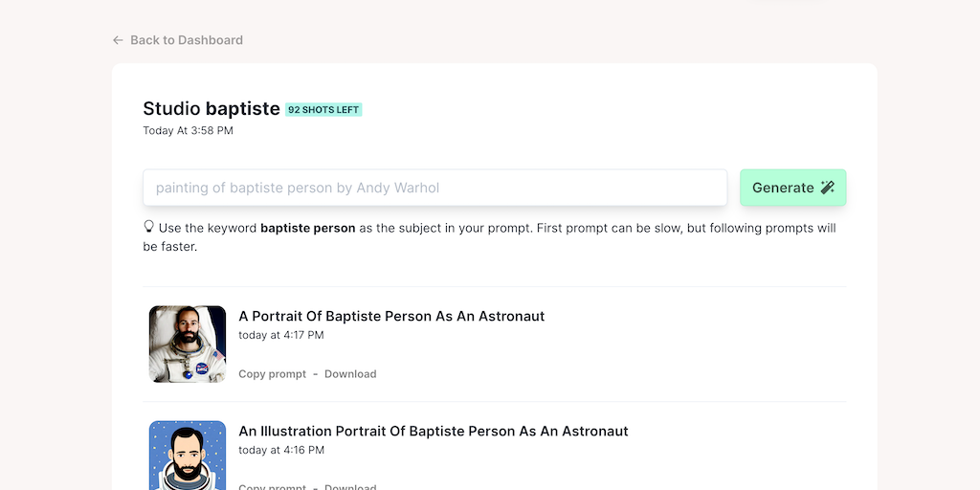
Task: Click title A Portrait Of Baptiste Person As An Astronaut
Action: pyautogui.click(x=391, y=316)
